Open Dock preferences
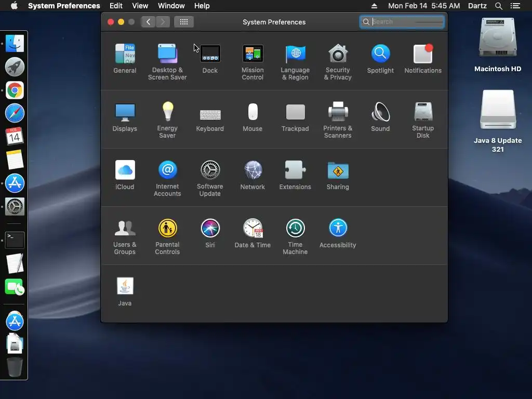Viewport: 532px width, 399px height. (x=210, y=58)
